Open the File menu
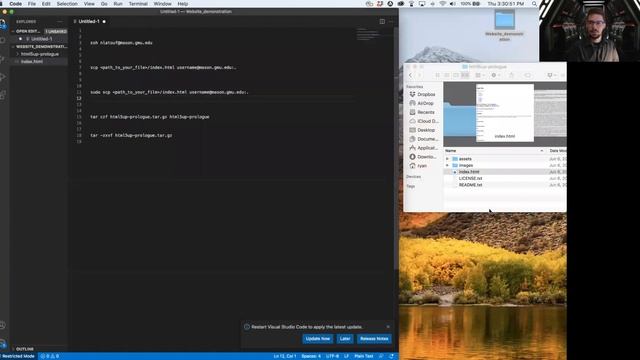This screenshot has height=360, width=640. coord(32,4)
